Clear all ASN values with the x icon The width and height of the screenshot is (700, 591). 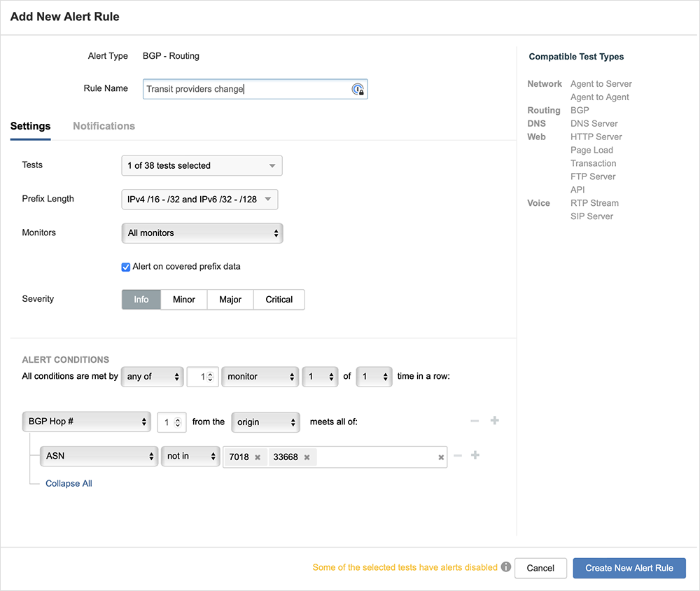pos(441,457)
